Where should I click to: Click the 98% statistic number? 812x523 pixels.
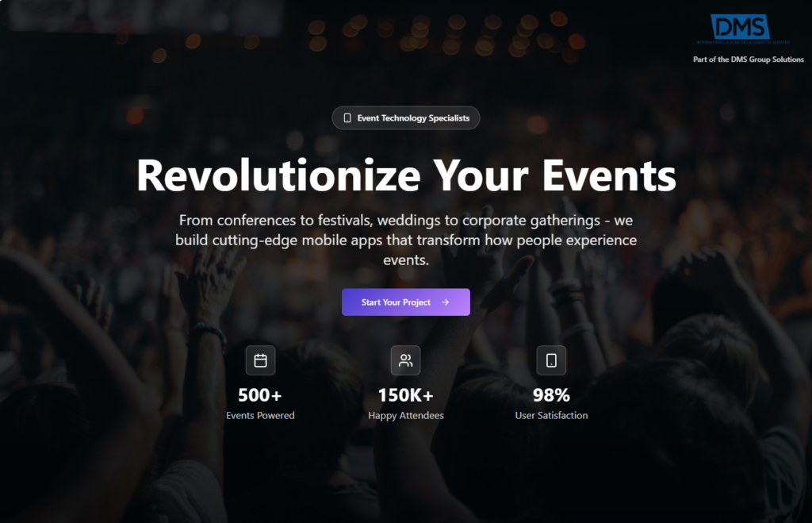pos(551,394)
